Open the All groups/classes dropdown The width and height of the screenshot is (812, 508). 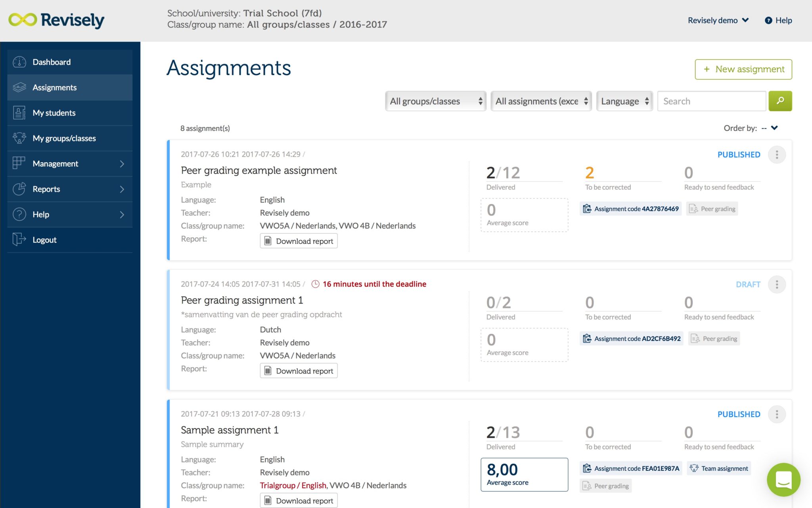[435, 101]
